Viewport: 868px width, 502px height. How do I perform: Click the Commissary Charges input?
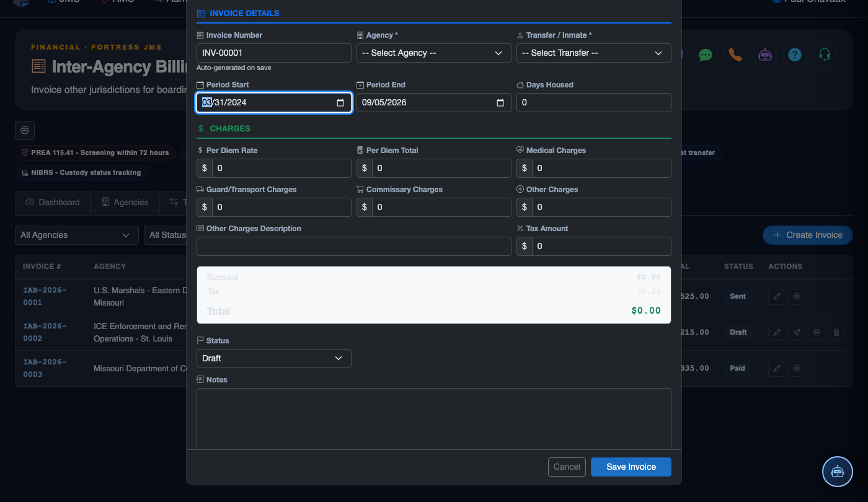[x=442, y=208]
